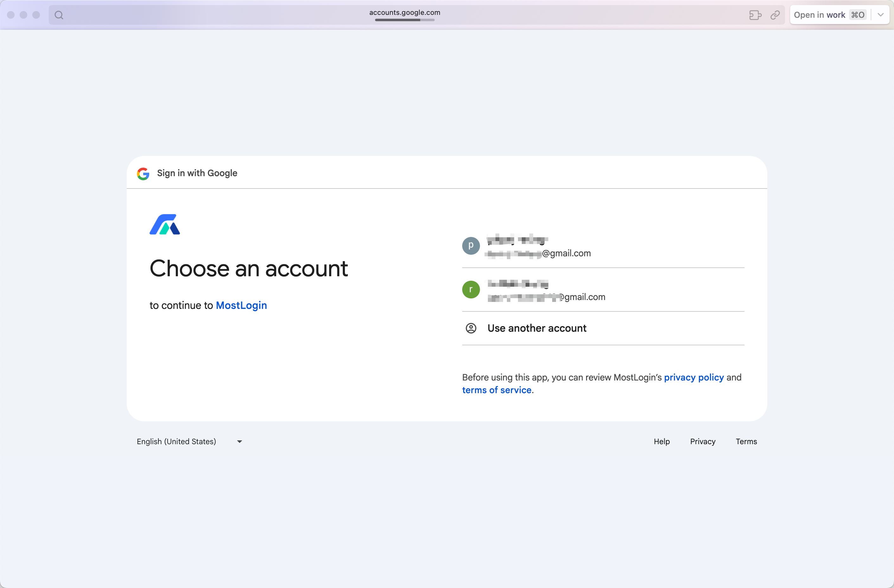Click the page loading progress bar
This screenshot has height=588, width=894.
click(x=405, y=20)
